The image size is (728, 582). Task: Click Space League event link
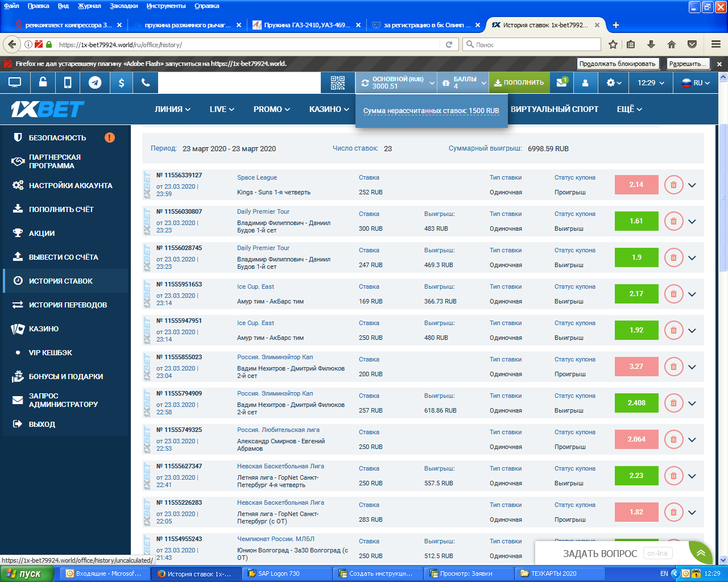(x=257, y=177)
